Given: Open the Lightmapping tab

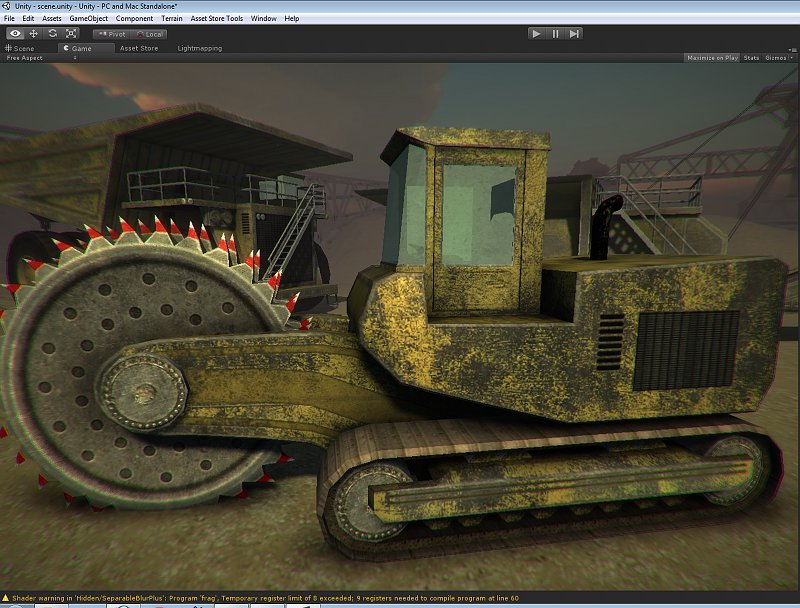Looking at the screenshot, I should pos(199,48).
